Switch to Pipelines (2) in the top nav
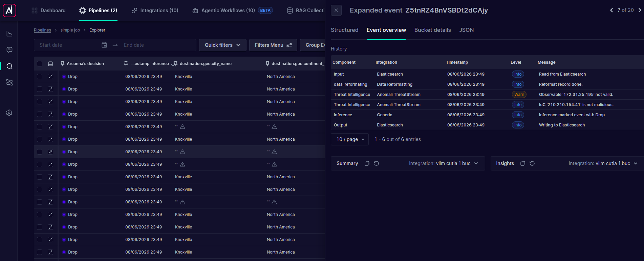644x261 pixels. click(98, 11)
